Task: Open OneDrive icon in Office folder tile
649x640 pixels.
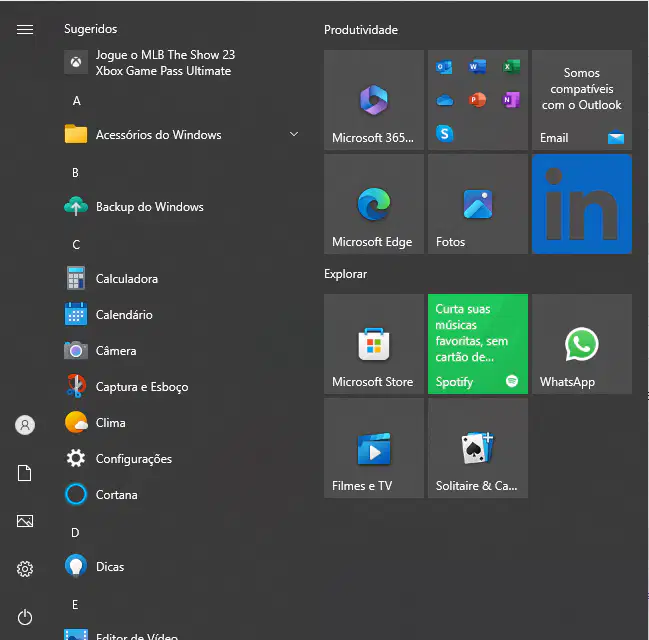Action: click(445, 100)
